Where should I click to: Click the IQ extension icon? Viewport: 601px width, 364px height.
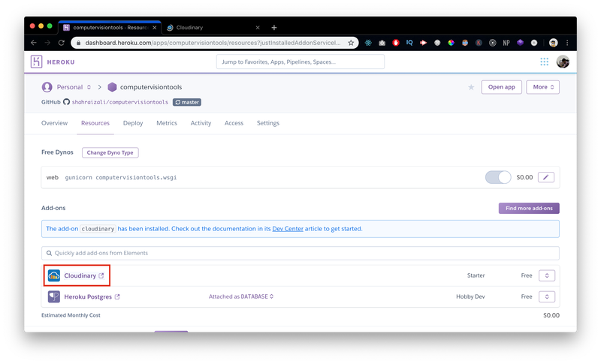click(x=409, y=43)
